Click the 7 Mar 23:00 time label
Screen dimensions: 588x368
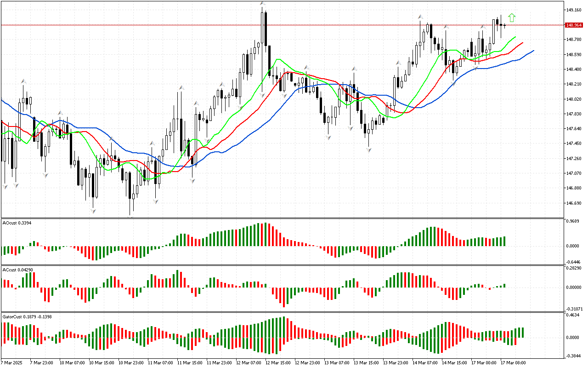(x=41, y=362)
